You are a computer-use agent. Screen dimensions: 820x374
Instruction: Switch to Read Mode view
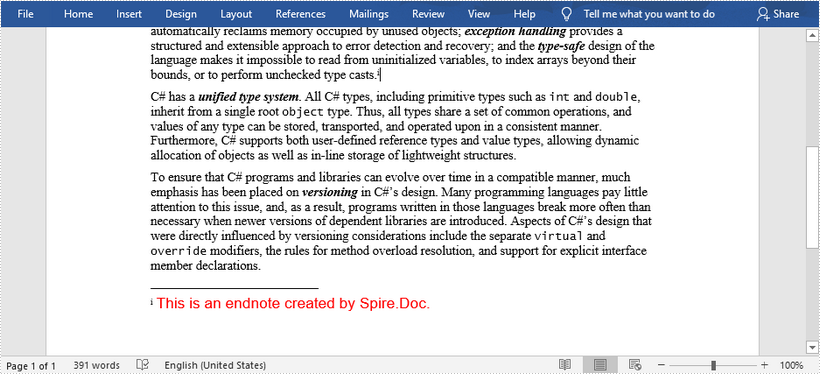(565, 365)
